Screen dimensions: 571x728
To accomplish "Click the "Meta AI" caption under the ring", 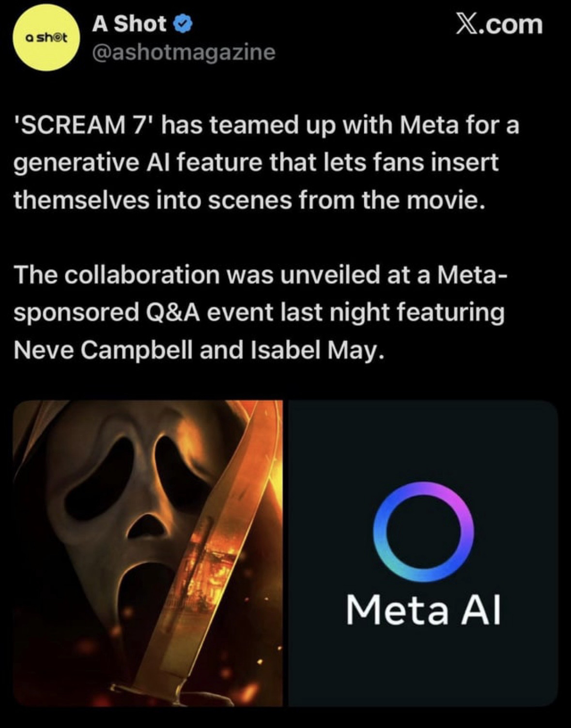I will (x=423, y=610).
